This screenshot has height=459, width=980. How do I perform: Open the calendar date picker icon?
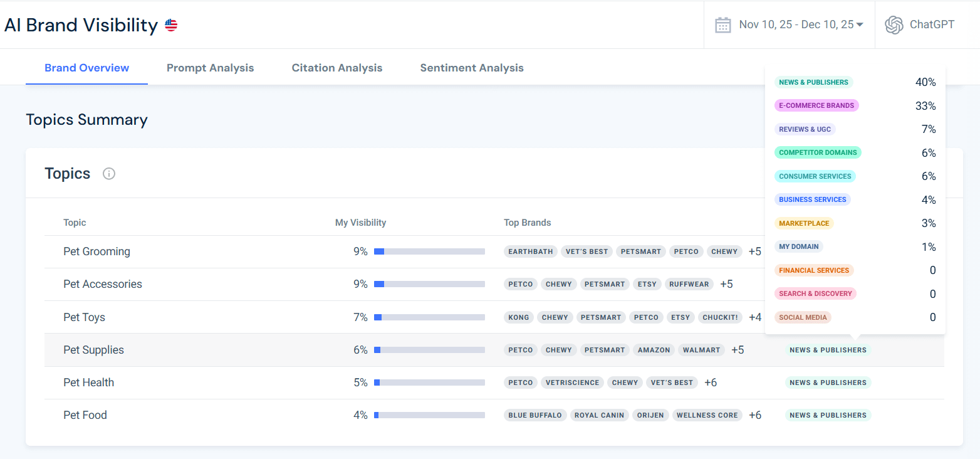tap(724, 24)
